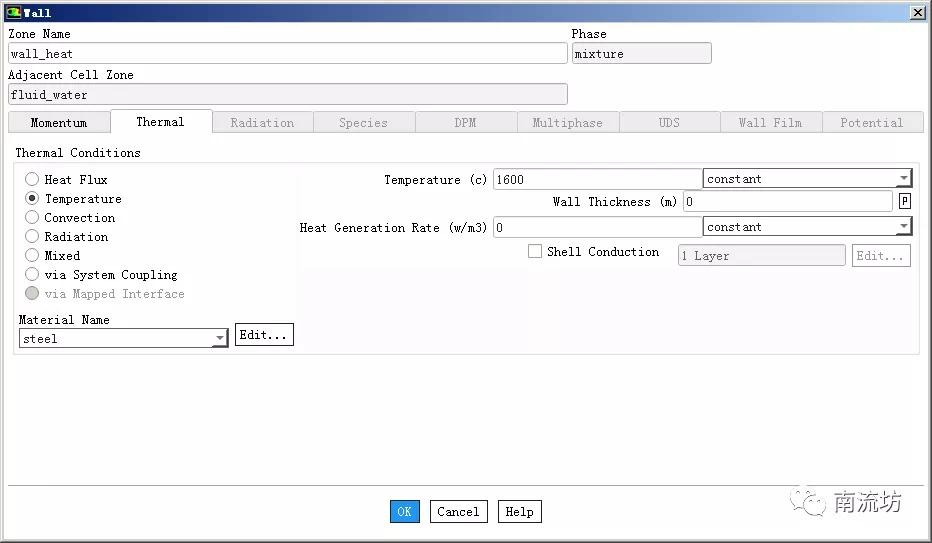This screenshot has height=543, width=932.
Task: Click the UDS tab
Action: (x=669, y=122)
